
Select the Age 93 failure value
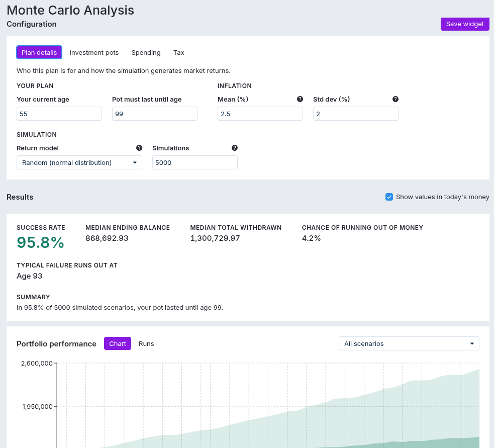(x=29, y=276)
